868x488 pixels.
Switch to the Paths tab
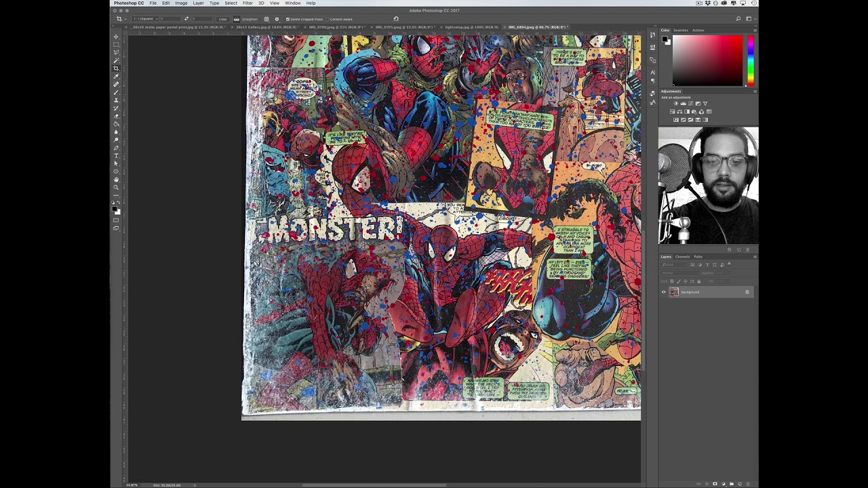pyautogui.click(x=698, y=257)
